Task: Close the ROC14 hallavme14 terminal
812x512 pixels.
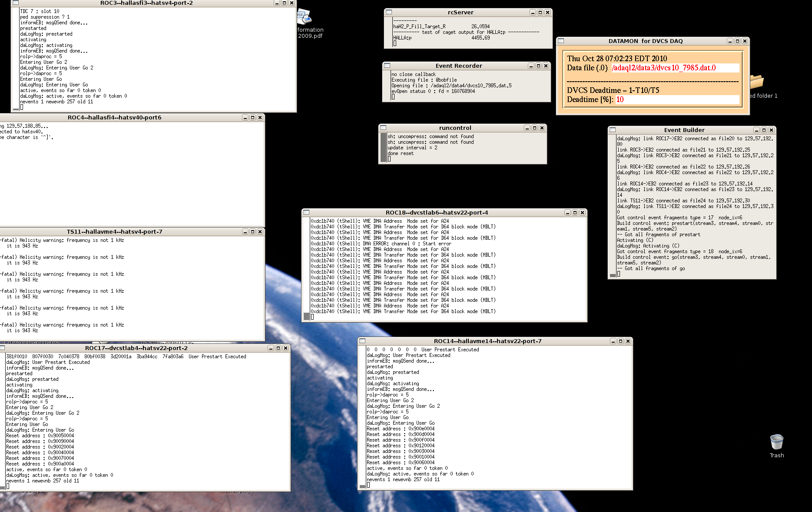Action: [x=628, y=341]
